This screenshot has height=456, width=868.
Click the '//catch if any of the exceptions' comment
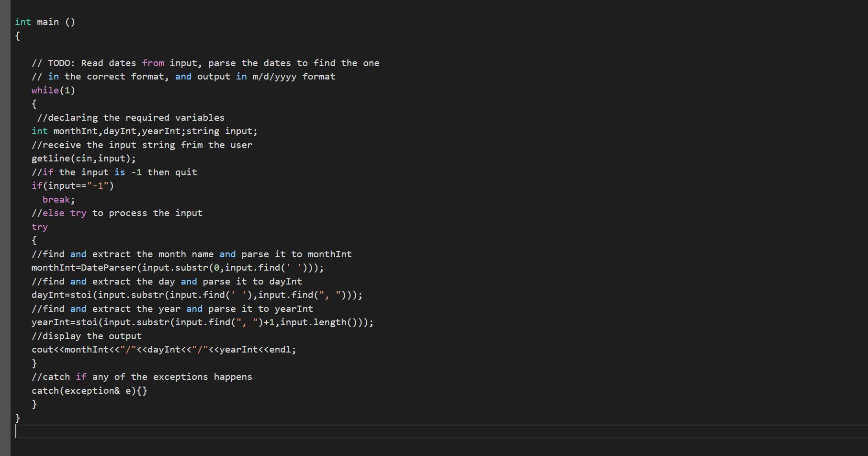coord(141,377)
